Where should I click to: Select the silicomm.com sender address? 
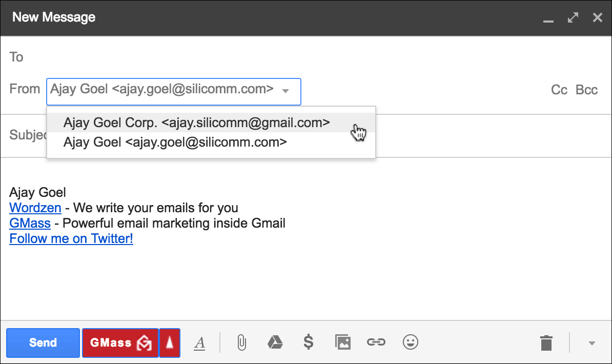(174, 142)
